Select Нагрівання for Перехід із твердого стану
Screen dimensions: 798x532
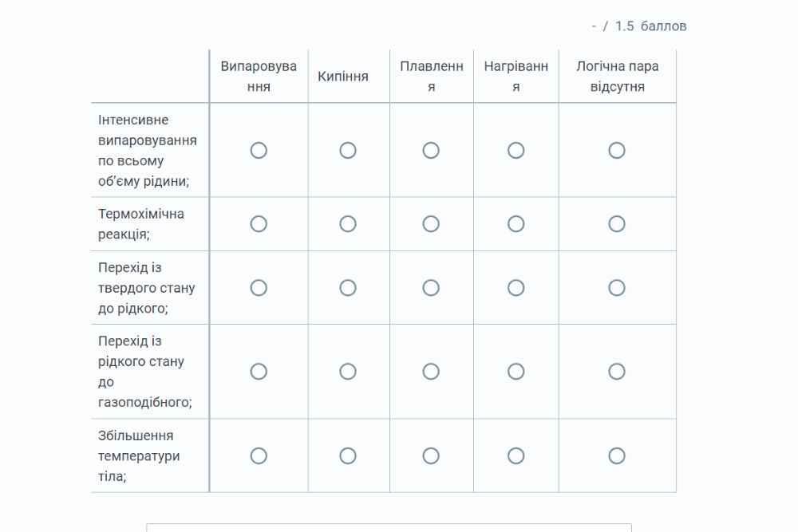click(x=516, y=288)
